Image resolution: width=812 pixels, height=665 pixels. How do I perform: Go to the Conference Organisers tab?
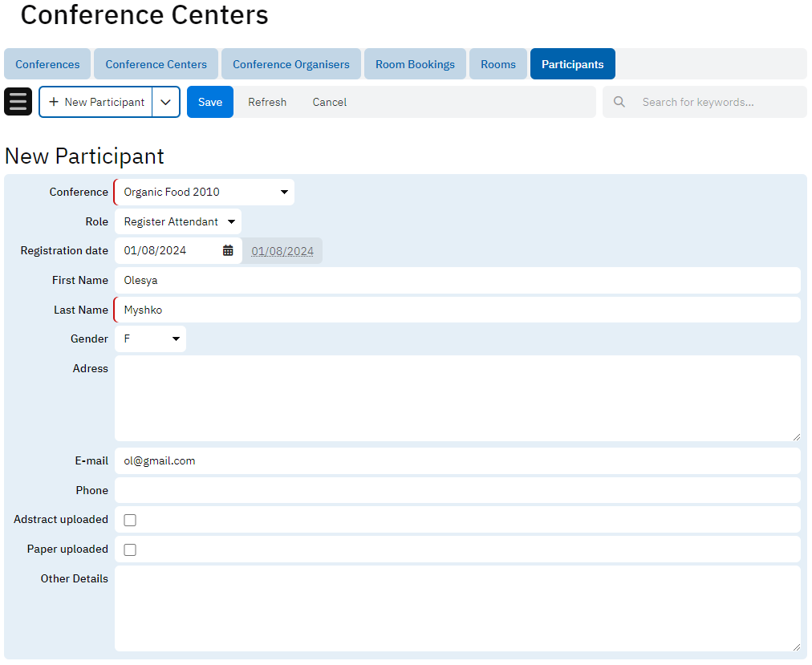pyautogui.click(x=291, y=64)
